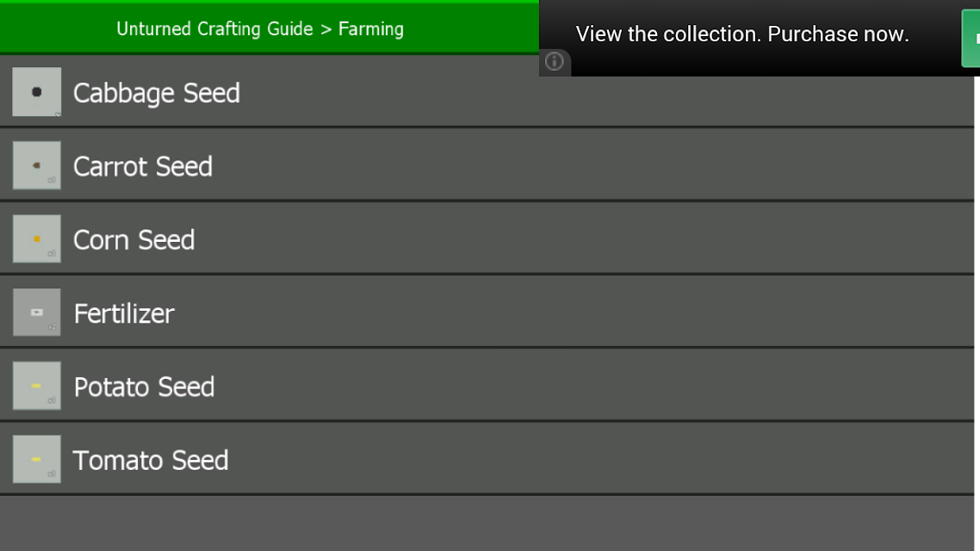Click the "Farming" breadcrumb in the header
This screenshot has height=551, width=980.
[x=371, y=28]
